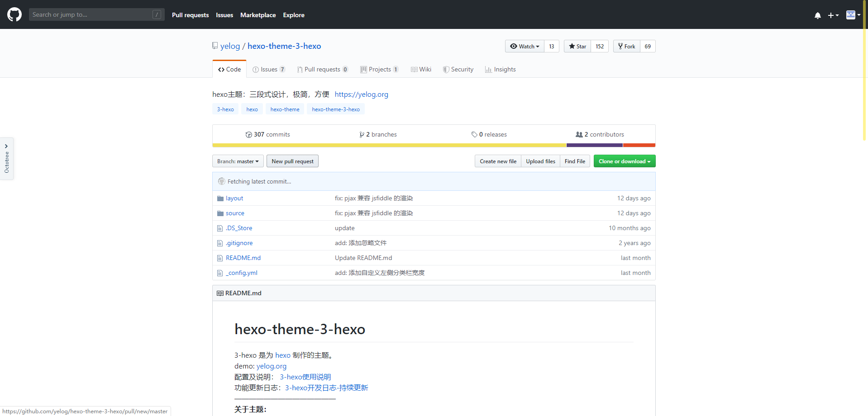Click the .gitignore file icon

220,243
